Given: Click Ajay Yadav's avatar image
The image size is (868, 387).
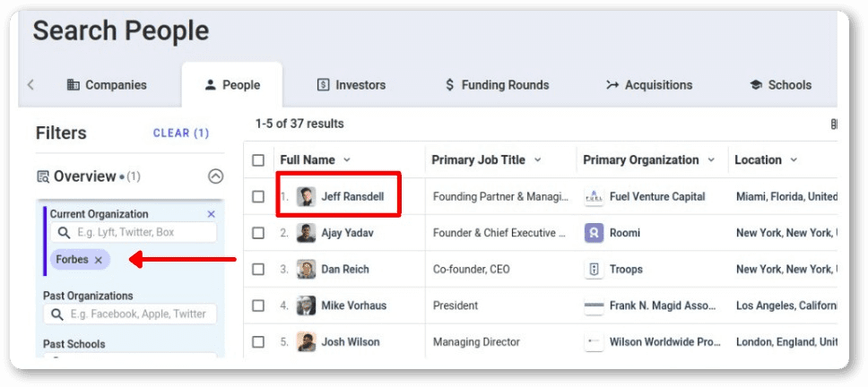Looking at the screenshot, I should tap(307, 233).
